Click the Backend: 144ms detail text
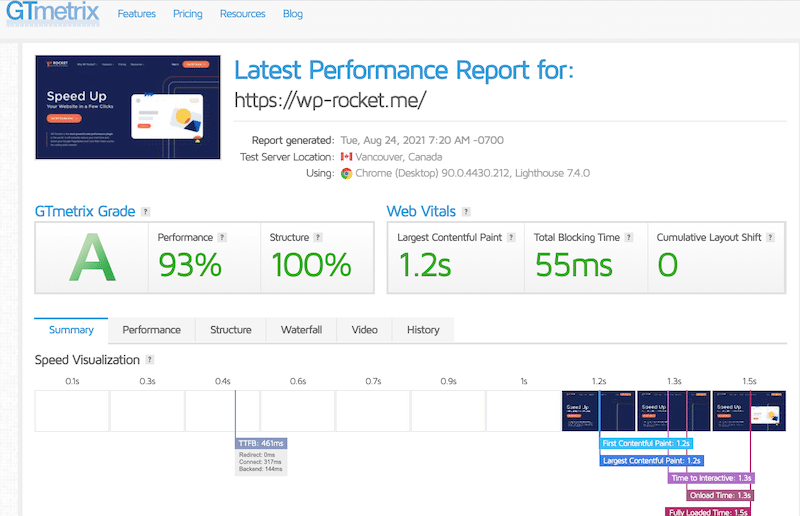The height and width of the screenshot is (516, 800). point(260,469)
